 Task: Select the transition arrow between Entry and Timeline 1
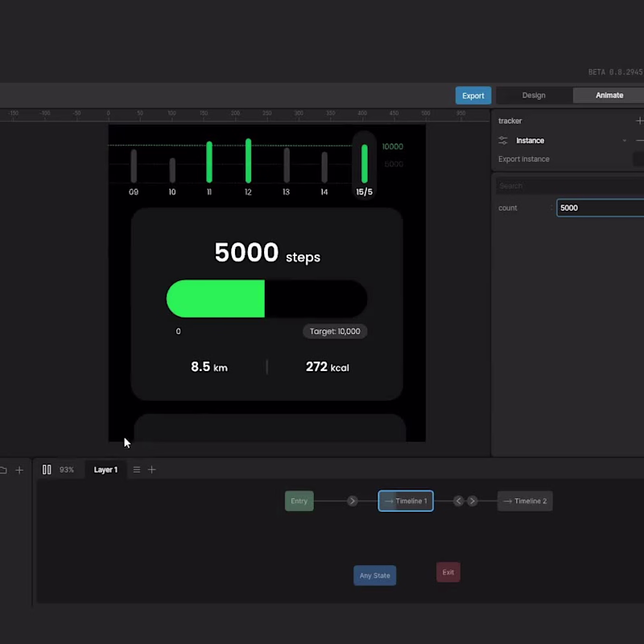point(352,501)
